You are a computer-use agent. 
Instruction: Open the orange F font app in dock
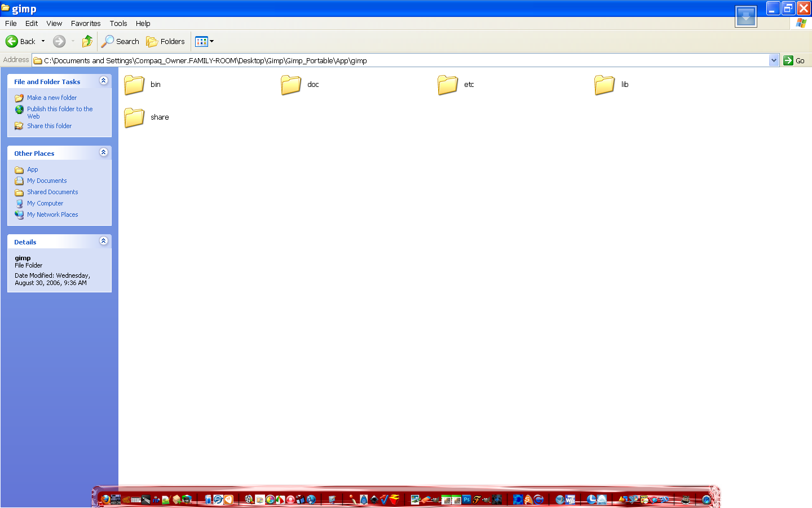[476, 499]
